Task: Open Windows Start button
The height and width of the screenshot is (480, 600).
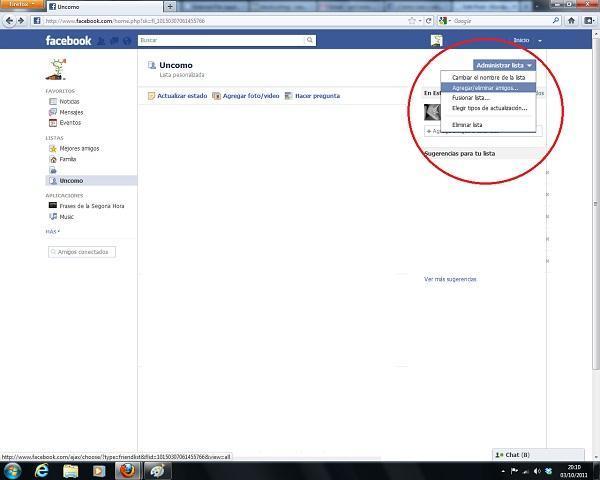Action: click(x=13, y=471)
